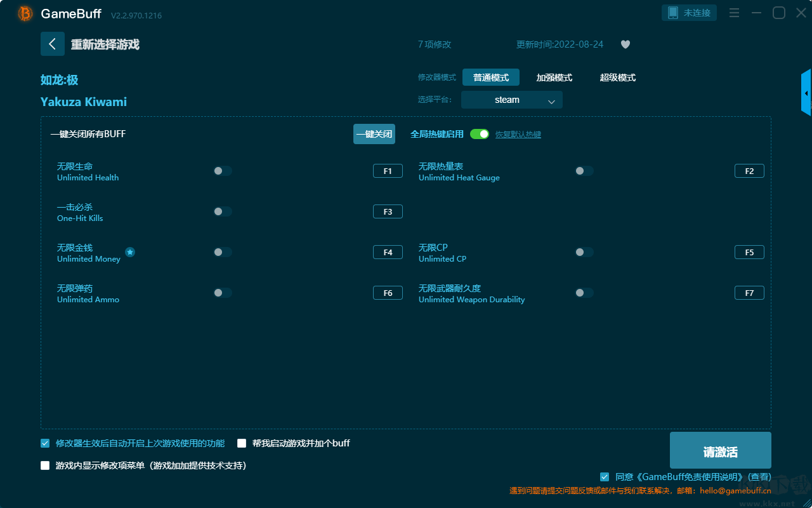
Task: Switch to 加强模式 mode
Action: [x=554, y=77]
